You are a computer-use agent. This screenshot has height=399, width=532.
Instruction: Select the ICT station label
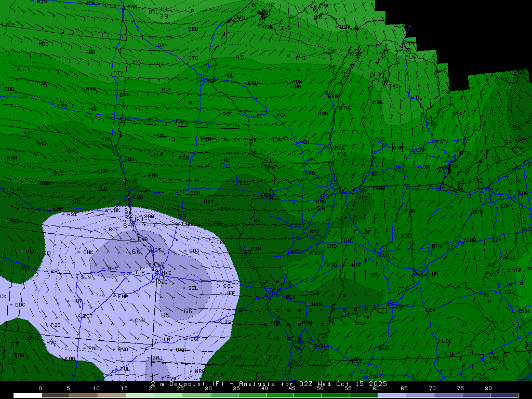point(87,316)
